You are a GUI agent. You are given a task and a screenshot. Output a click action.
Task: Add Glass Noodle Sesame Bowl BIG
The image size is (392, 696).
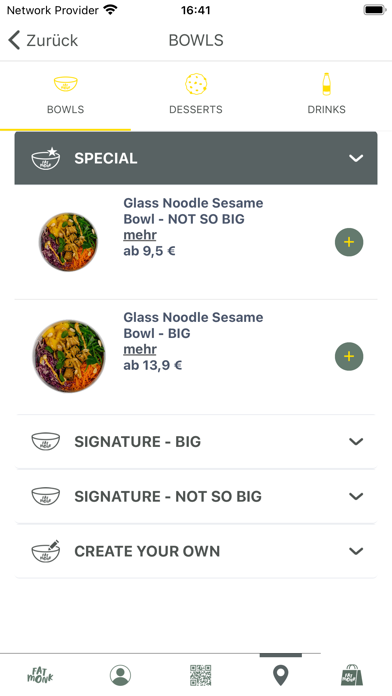(x=349, y=356)
